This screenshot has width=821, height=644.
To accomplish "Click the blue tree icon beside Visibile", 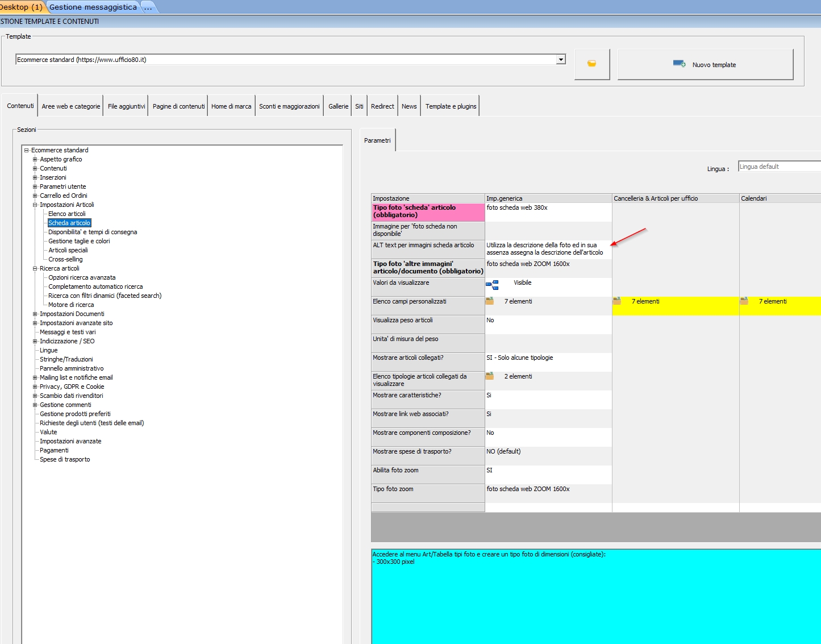I will point(492,284).
